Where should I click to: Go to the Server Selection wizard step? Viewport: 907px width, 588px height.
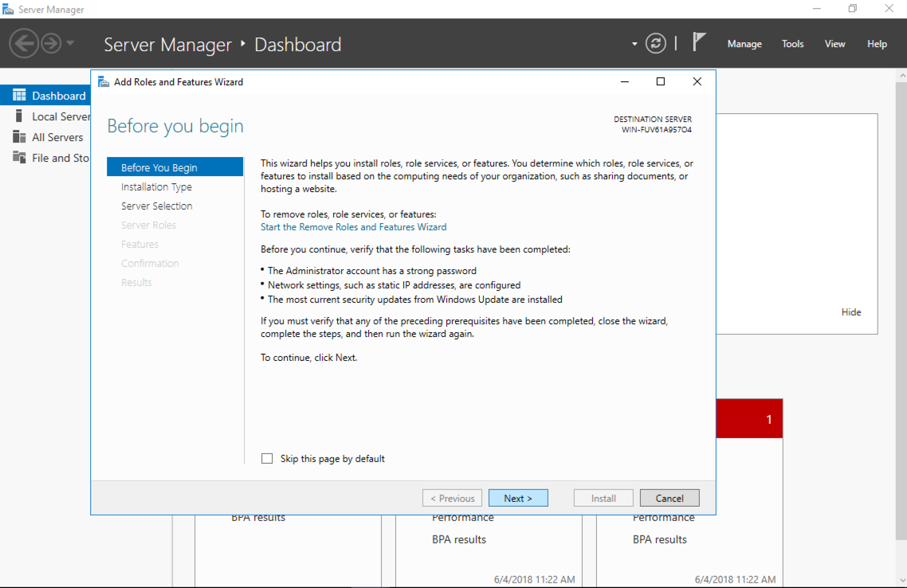tap(157, 206)
